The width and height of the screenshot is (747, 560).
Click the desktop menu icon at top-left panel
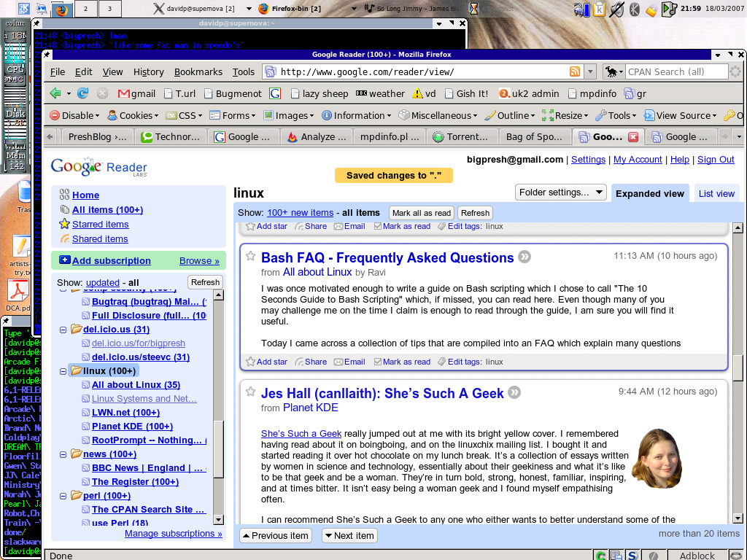[x=24, y=9]
